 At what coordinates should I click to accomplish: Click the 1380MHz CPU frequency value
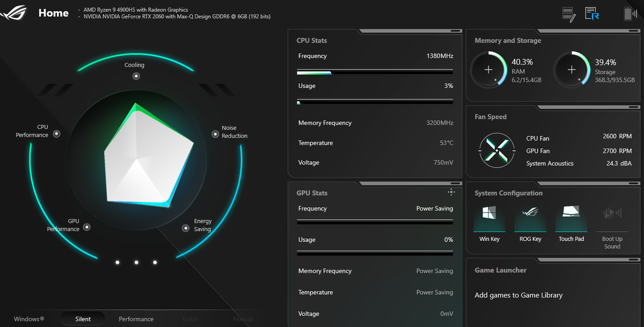[440, 56]
